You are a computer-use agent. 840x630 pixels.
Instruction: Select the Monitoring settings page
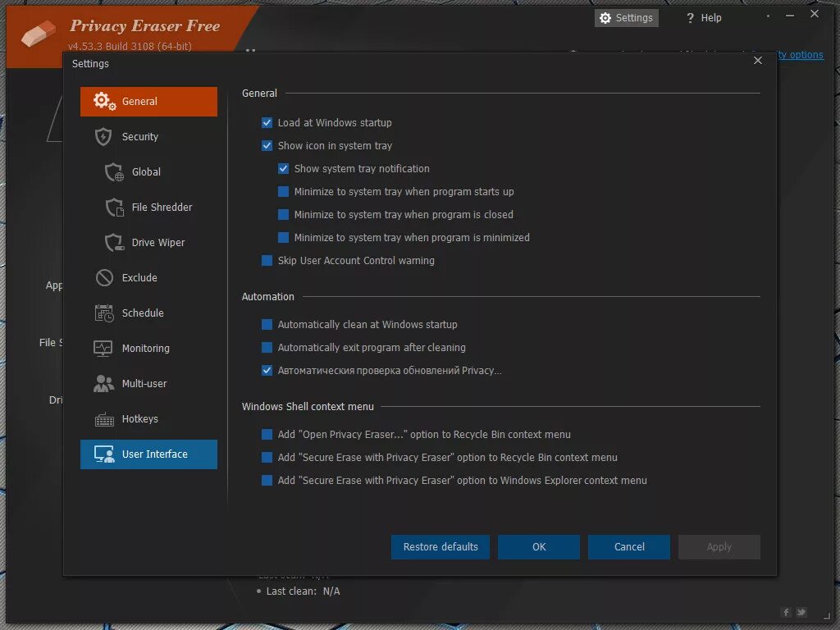pos(149,348)
